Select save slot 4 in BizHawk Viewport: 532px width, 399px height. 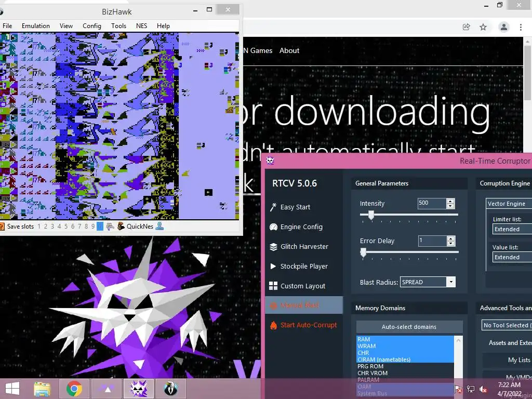click(x=59, y=227)
